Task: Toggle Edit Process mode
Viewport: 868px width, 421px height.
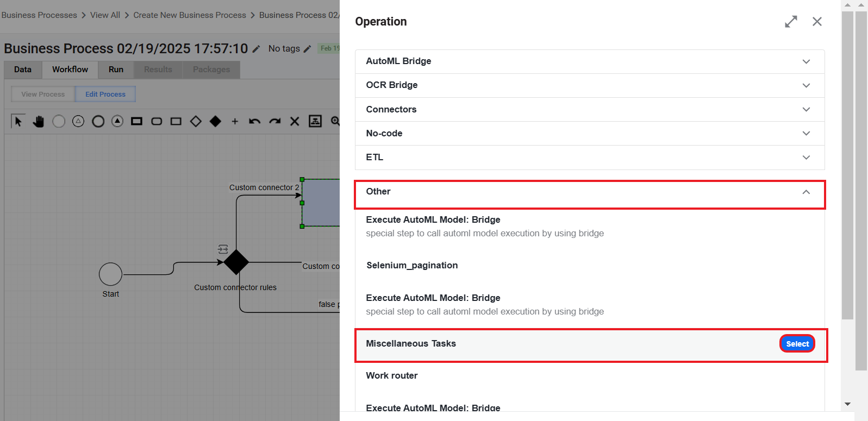Action: click(105, 94)
